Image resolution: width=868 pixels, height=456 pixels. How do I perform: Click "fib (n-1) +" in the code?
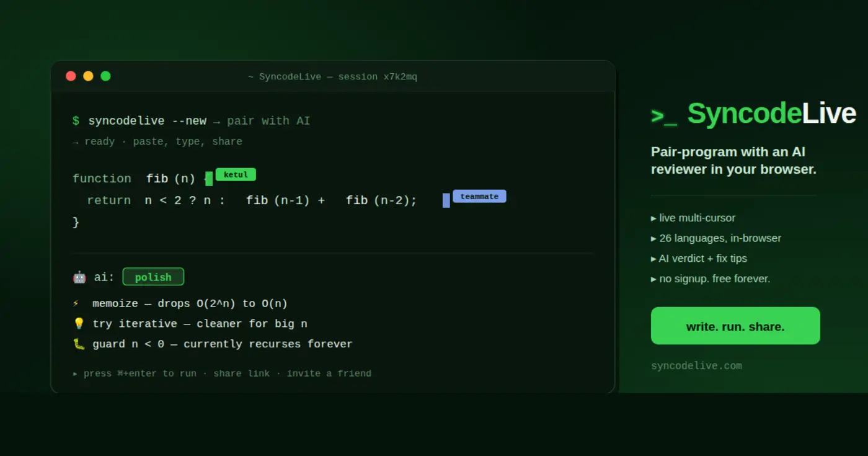coord(285,200)
